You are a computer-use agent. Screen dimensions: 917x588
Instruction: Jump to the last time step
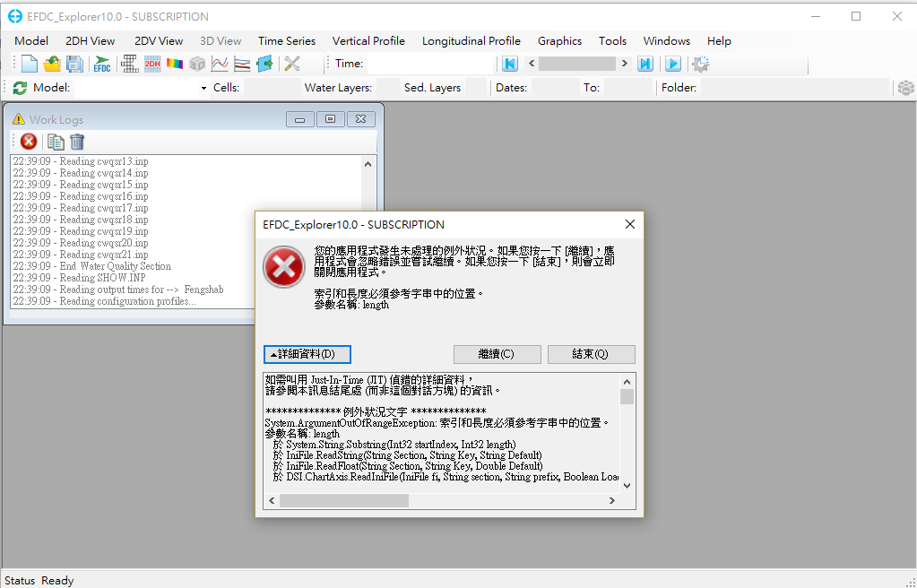pos(645,64)
